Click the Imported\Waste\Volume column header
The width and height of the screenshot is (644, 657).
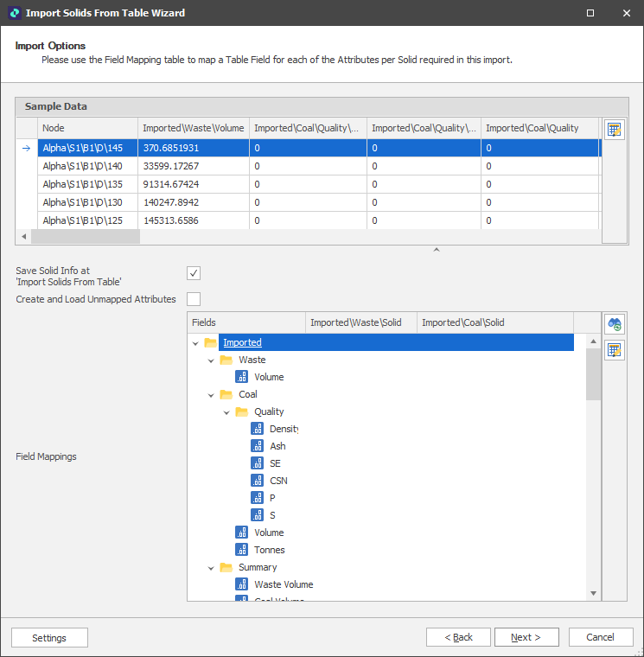[x=193, y=128]
